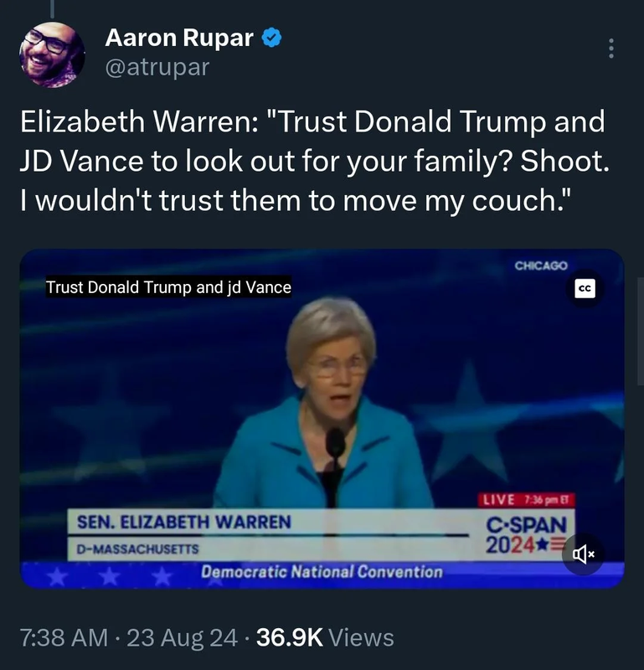Click the C-SPAN 2024 logo in video
This screenshot has width=644, height=670.
tap(526, 534)
